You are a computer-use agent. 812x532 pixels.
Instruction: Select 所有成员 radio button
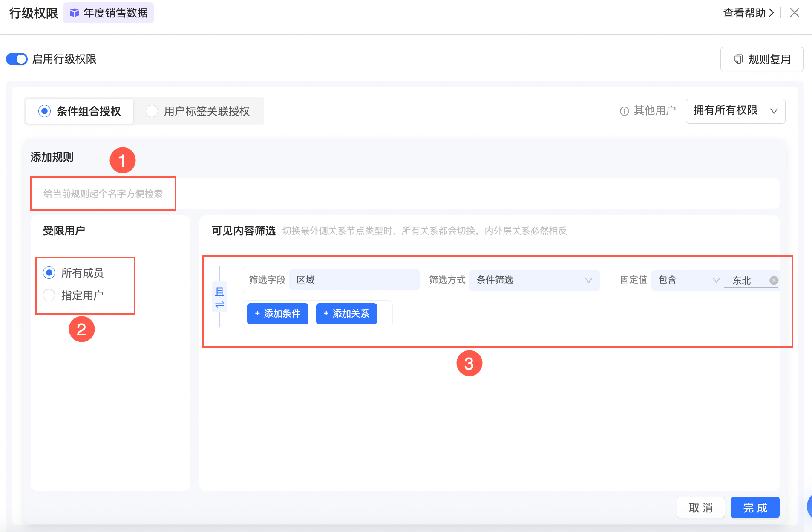pyautogui.click(x=49, y=272)
